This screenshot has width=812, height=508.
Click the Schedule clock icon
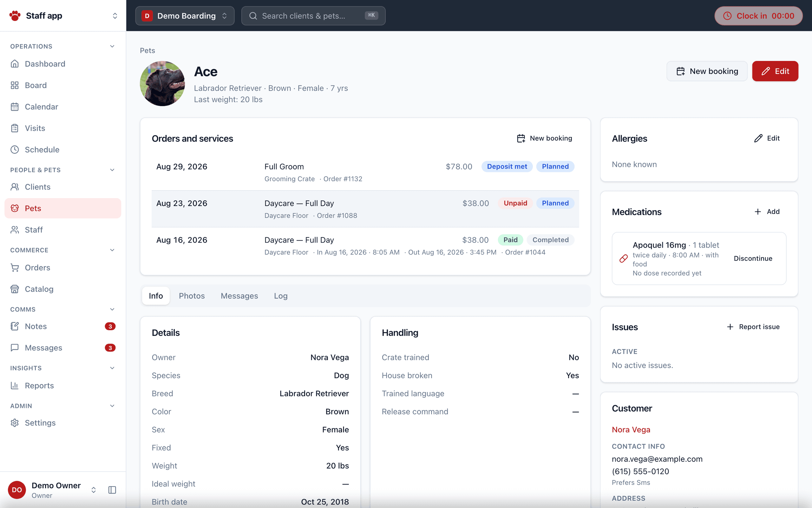click(x=15, y=150)
